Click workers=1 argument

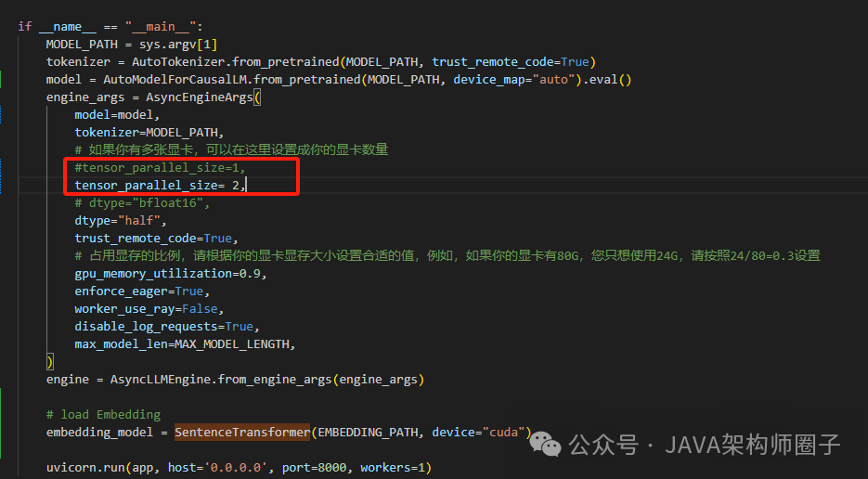pos(393,468)
